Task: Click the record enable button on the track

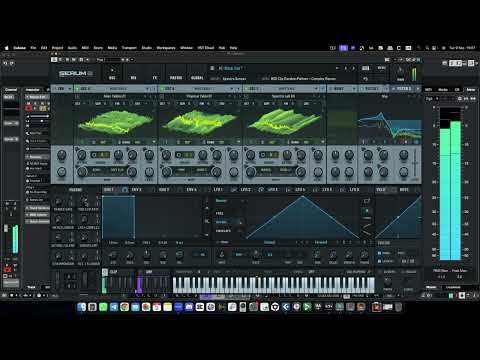Action: point(29,108)
